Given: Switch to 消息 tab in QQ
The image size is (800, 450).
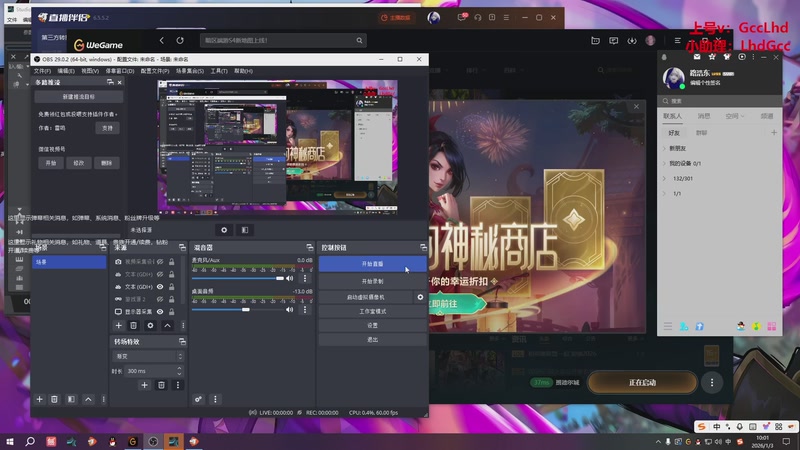Looking at the screenshot, I should point(704,116).
